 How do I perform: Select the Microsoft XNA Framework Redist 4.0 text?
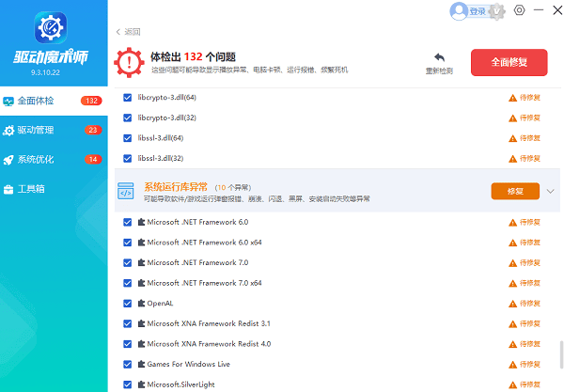tap(209, 344)
